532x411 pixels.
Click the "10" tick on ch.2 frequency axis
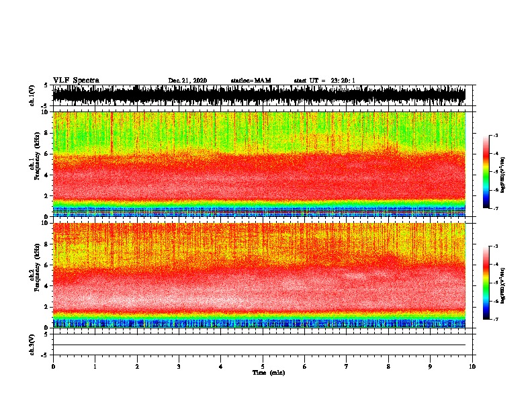[45, 223]
